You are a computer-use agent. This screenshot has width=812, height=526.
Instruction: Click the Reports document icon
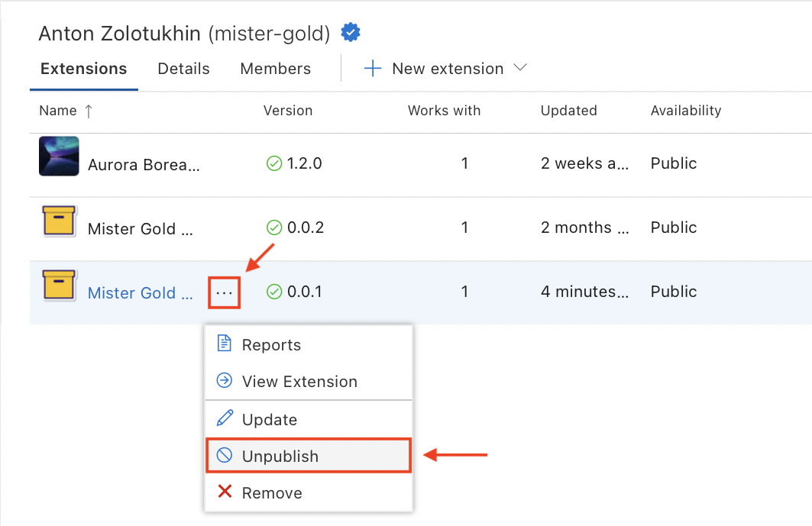point(225,344)
